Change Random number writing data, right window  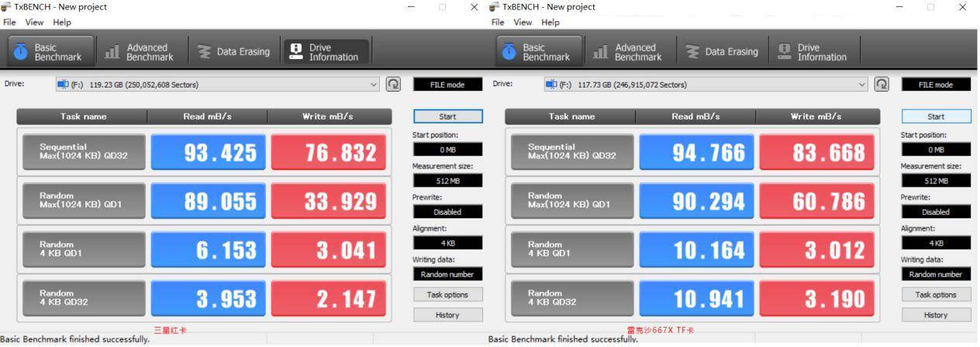(936, 274)
